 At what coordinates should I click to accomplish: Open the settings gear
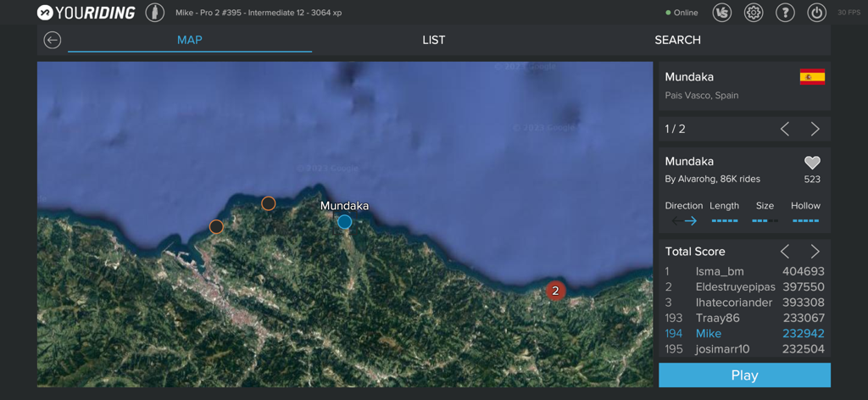pos(754,12)
